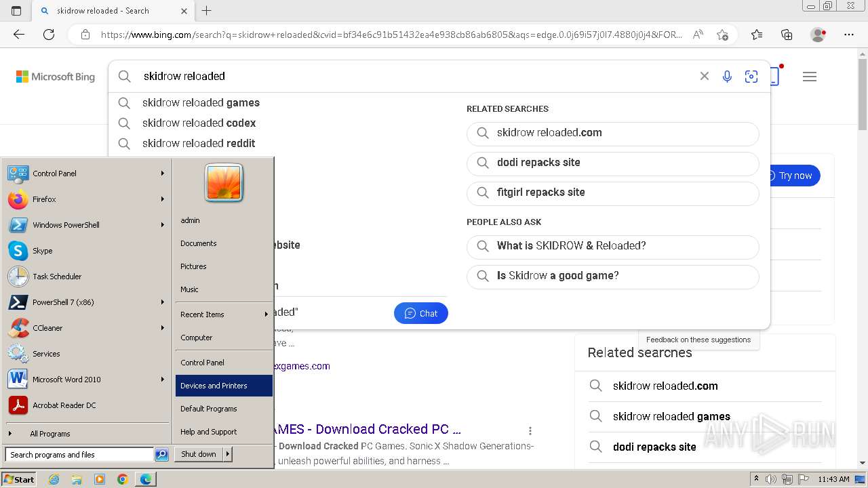
Task: Click the Microsoft Bing logo
Action: [x=56, y=77]
